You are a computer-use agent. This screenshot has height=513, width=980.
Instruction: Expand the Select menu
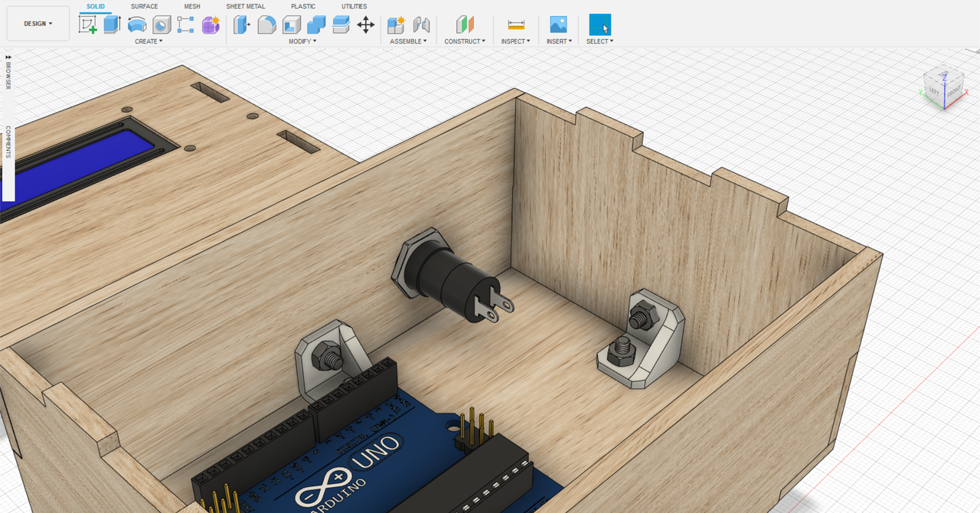pos(599,41)
